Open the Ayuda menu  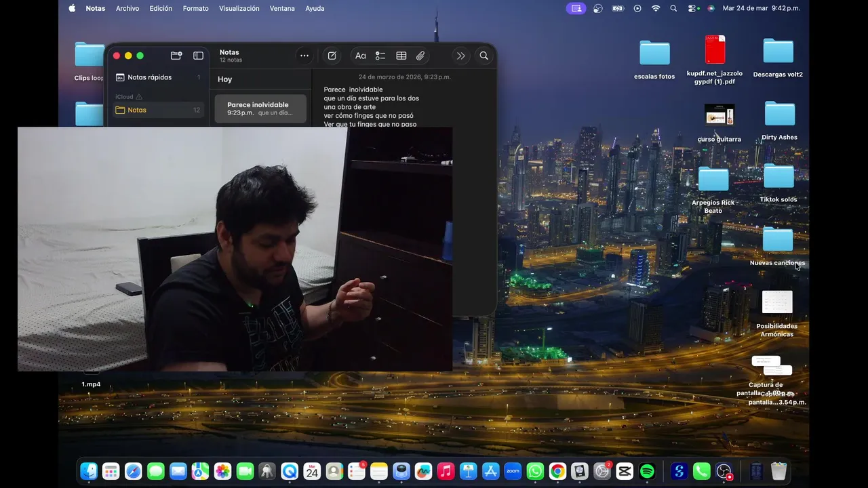coord(315,8)
